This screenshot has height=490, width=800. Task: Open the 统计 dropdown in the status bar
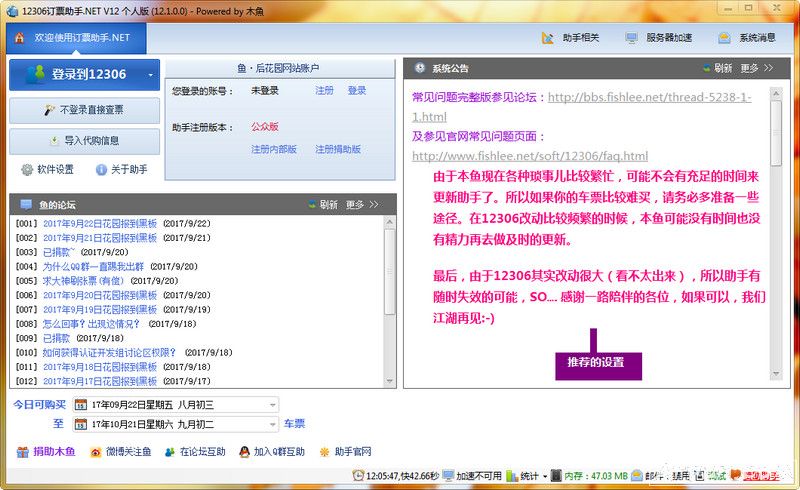tap(527, 476)
